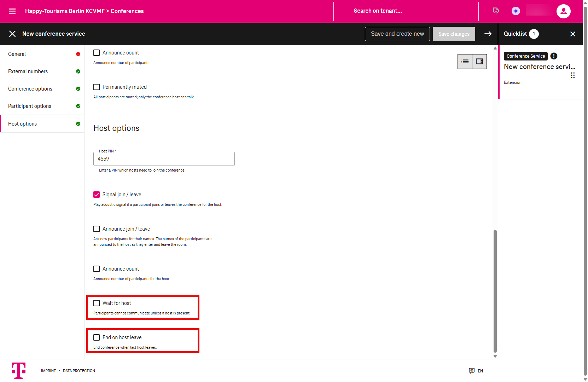
Task: Click the right arrow next to Save changes
Action: [x=488, y=34]
